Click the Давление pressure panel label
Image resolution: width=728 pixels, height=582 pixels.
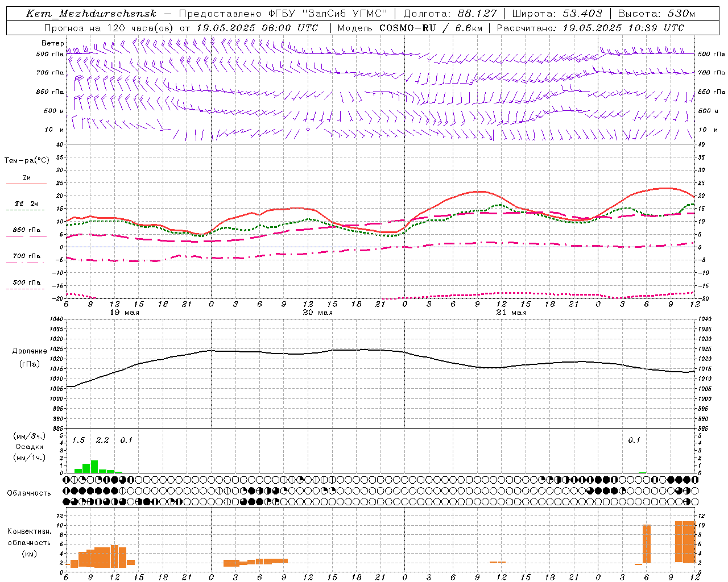pyautogui.click(x=30, y=351)
